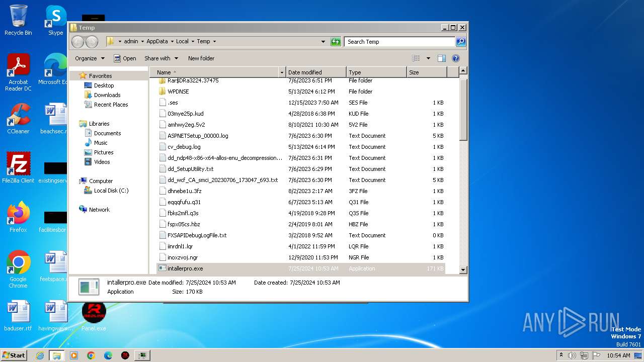
Task: Select the Videos library
Action: [102, 162]
